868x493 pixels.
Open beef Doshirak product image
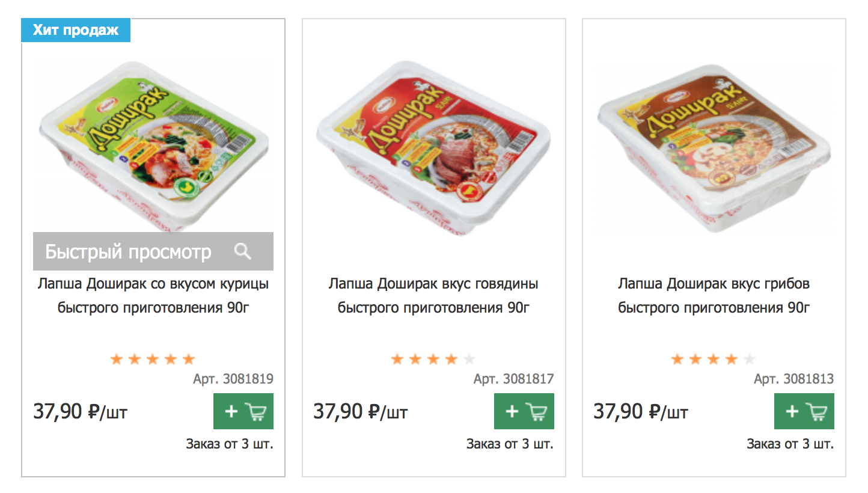point(433,144)
